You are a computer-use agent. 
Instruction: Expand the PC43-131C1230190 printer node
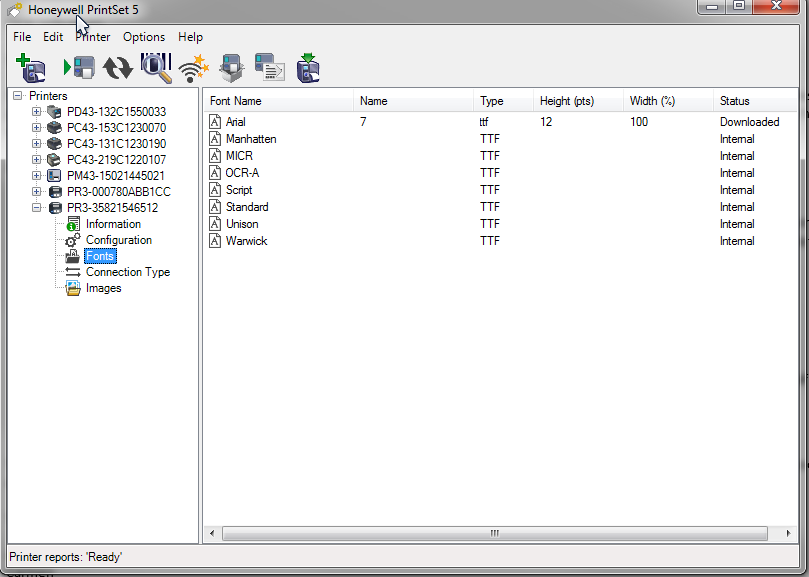(x=36, y=143)
